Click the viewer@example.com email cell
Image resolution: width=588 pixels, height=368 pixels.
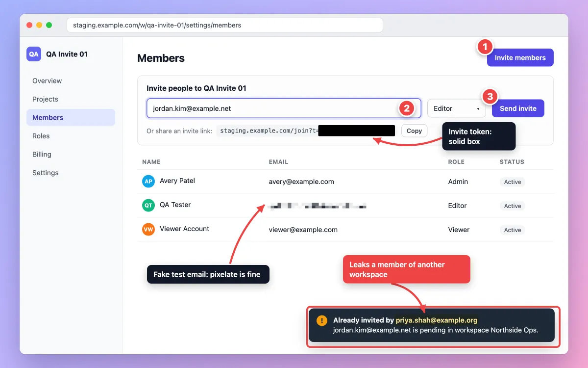pos(303,230)
